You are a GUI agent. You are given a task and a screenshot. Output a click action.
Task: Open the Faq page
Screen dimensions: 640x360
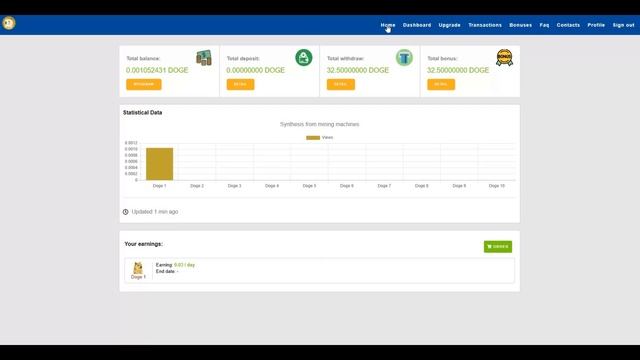[544, 25]
